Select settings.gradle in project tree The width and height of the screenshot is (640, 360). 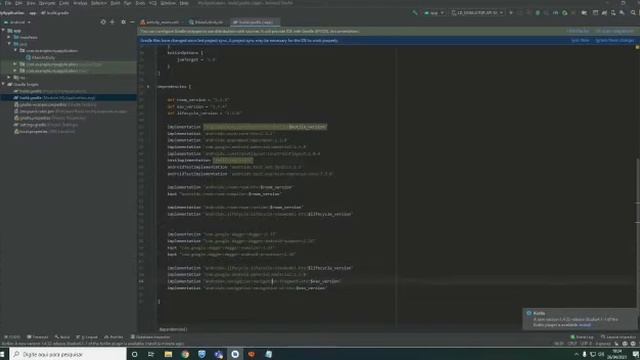46,124
